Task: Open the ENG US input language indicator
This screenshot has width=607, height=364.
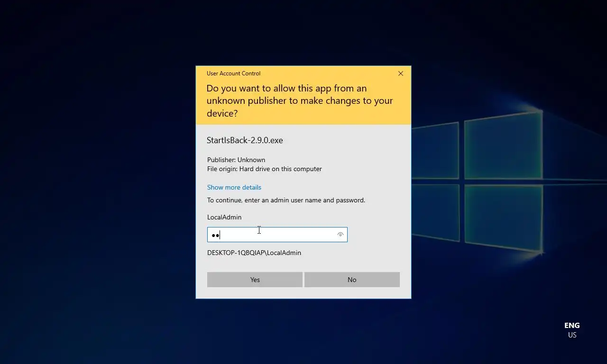Action: (x=572, y=330)
